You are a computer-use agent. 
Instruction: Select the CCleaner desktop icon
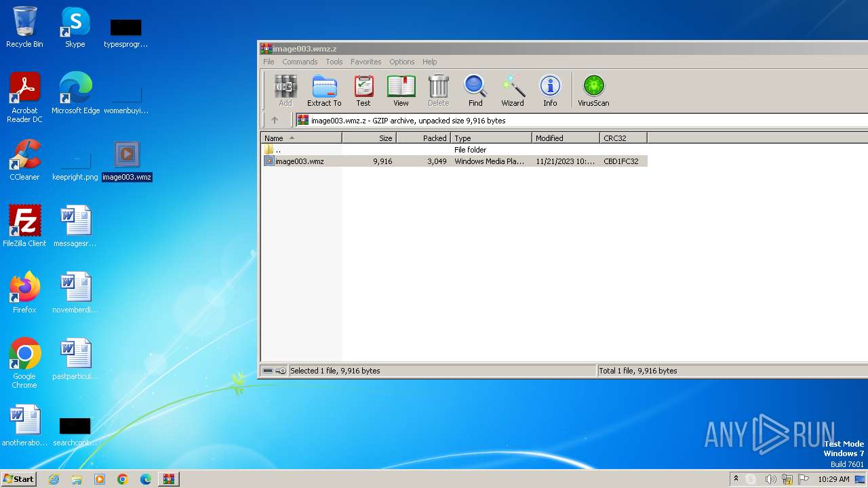point(24,160)
